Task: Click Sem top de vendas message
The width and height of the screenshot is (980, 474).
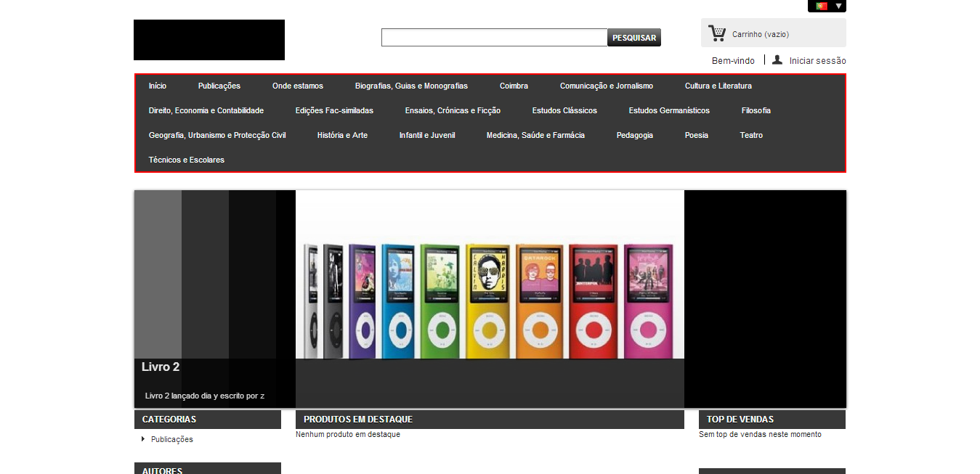Action: pyautogui.click(x=760, y=435)
